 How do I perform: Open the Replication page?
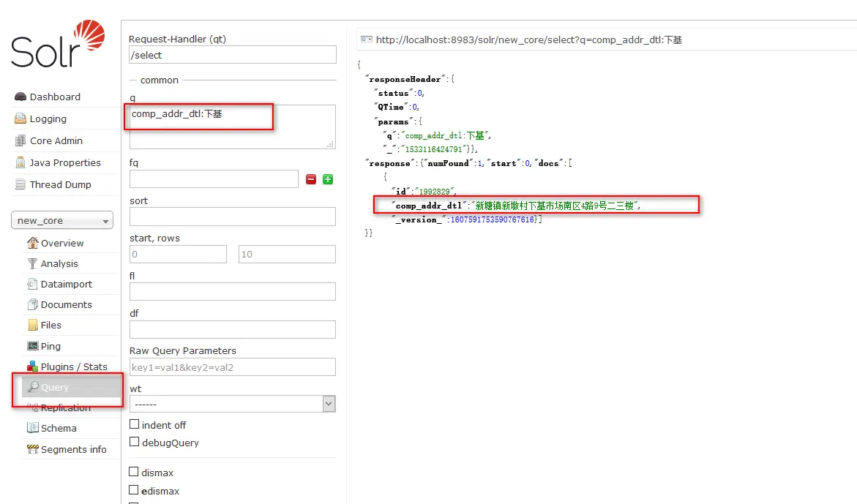click(x=66, y=408)
